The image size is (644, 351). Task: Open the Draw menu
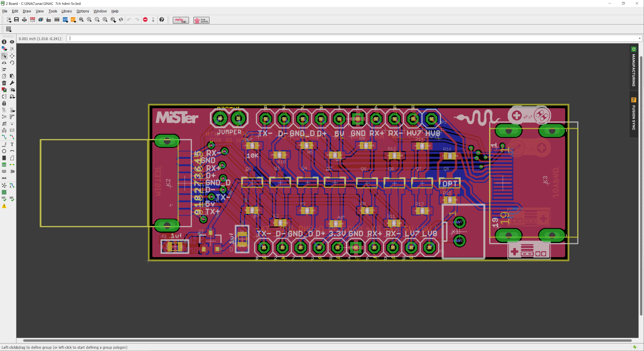[x=27, y=11]
